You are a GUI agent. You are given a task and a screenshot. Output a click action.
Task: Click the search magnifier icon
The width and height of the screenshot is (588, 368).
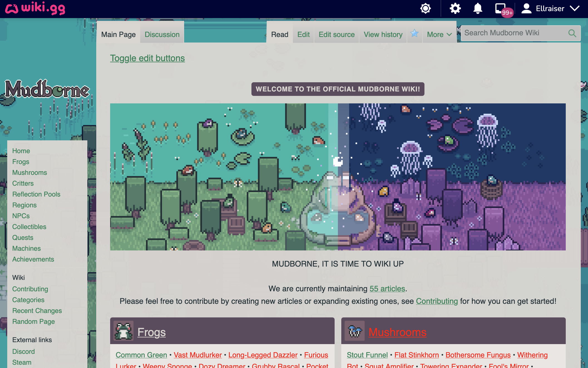572,33
